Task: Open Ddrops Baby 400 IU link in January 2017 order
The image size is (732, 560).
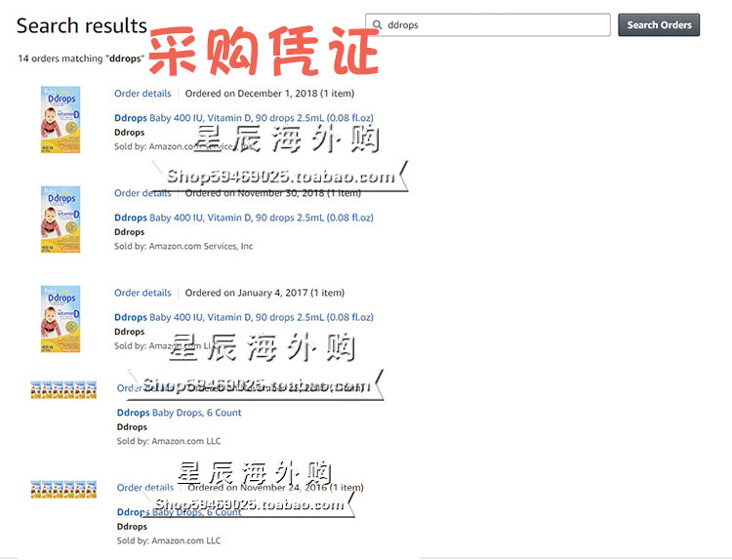Action: tap(244, 317)
